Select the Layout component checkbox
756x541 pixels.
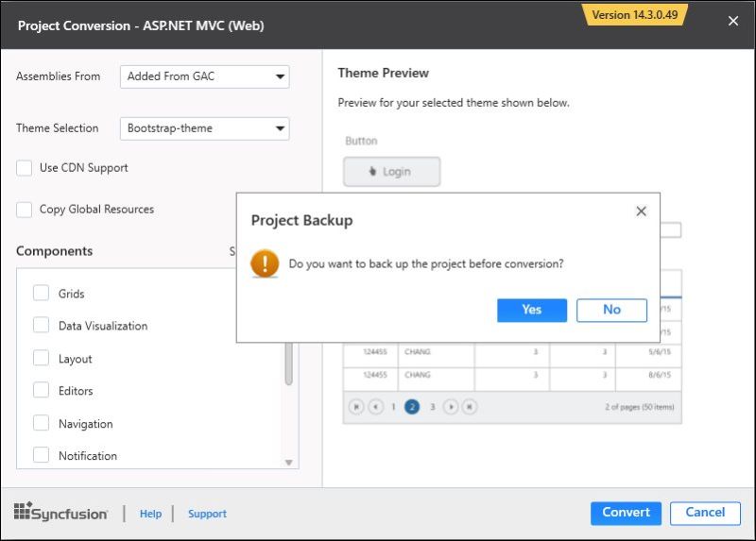41,358
